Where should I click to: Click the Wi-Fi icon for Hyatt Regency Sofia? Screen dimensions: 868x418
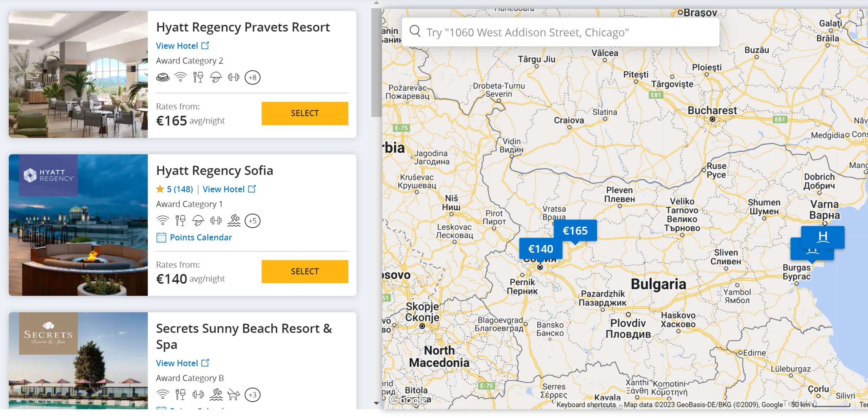163,221
